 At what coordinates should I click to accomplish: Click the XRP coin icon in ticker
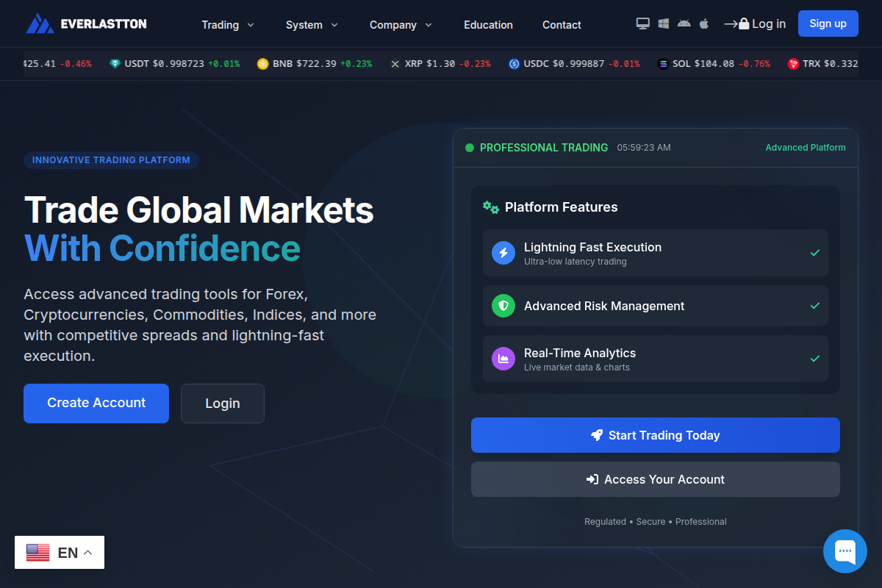click(395, 64)
